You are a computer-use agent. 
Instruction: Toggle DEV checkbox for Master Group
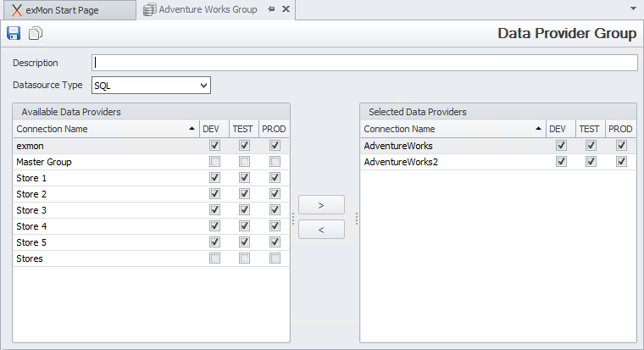point(214,162)
